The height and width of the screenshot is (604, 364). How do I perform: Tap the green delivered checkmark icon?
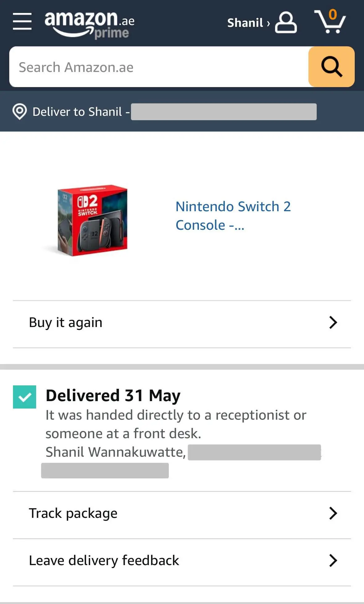(x=24, y=397)
